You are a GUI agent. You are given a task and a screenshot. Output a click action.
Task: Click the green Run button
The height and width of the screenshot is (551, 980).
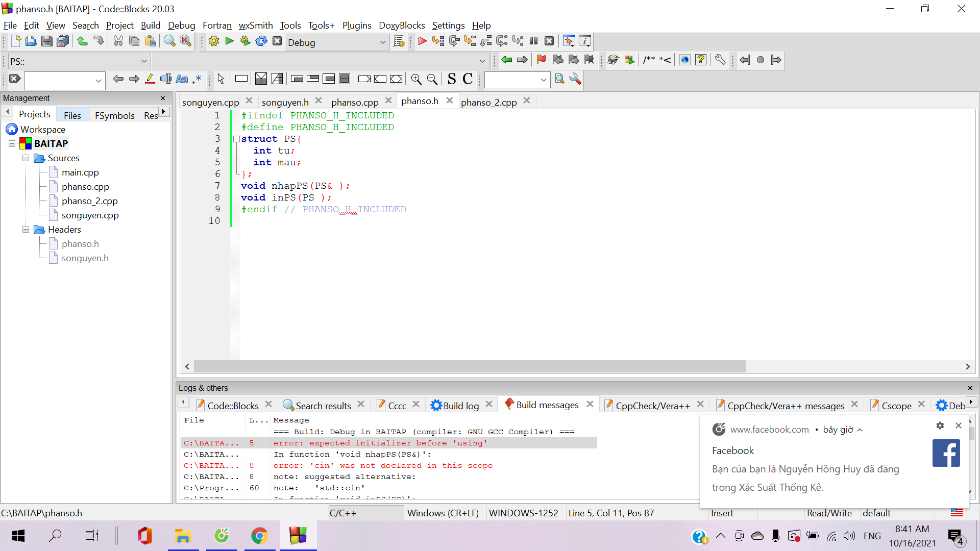[230, 41]
